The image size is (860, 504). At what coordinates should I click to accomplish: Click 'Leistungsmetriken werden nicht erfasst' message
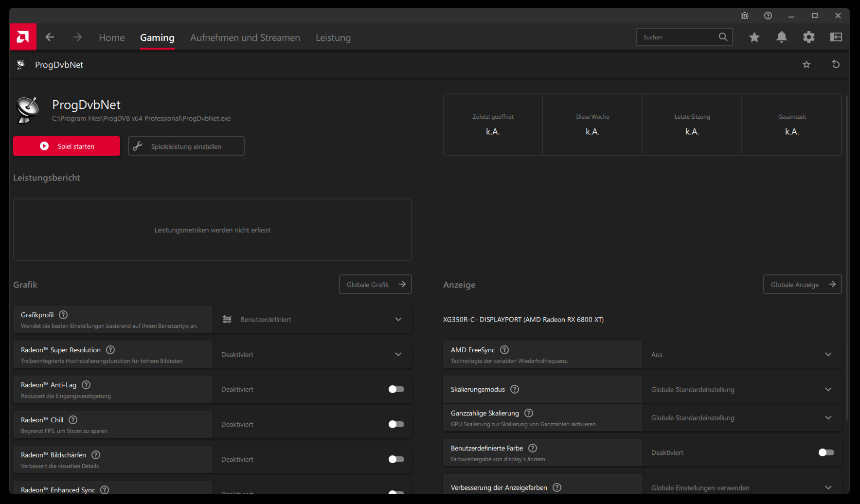coord(213,230)
